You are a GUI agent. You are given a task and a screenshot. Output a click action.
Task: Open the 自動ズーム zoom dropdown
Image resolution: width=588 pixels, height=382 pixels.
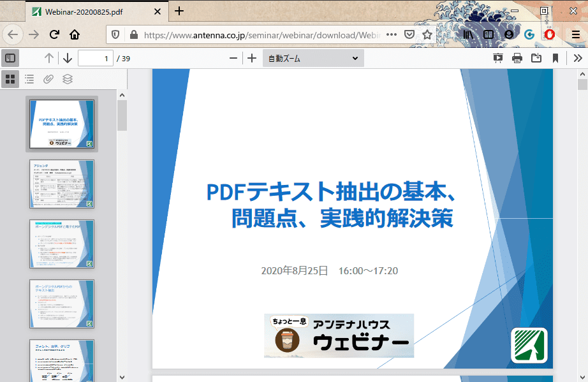click(312, 58)
